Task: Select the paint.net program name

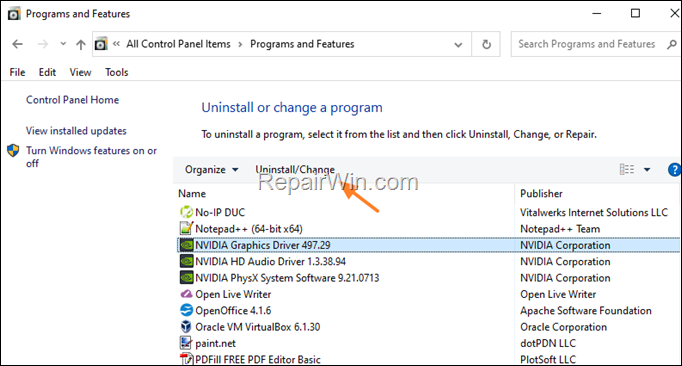Action: click(215, 343)
